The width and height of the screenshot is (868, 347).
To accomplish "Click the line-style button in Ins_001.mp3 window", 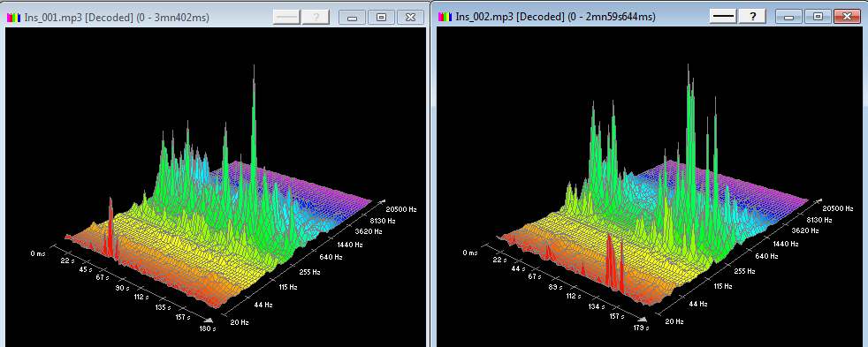I will tap(287, 17).
